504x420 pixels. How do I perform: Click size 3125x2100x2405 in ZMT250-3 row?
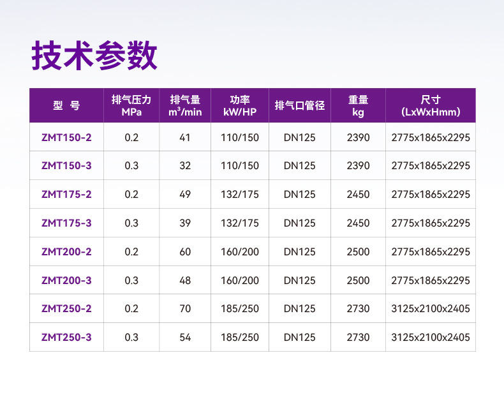(431, 337)
